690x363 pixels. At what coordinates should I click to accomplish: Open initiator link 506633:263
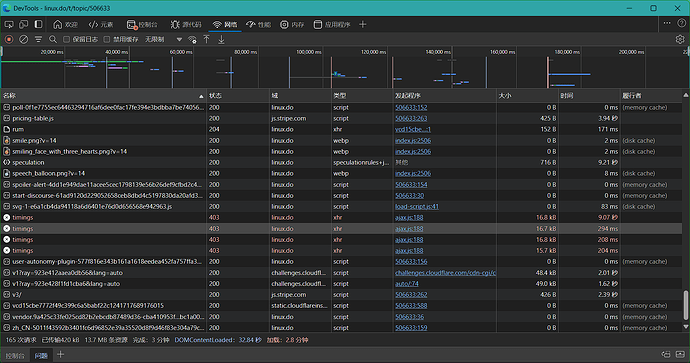tap(411, 118)
